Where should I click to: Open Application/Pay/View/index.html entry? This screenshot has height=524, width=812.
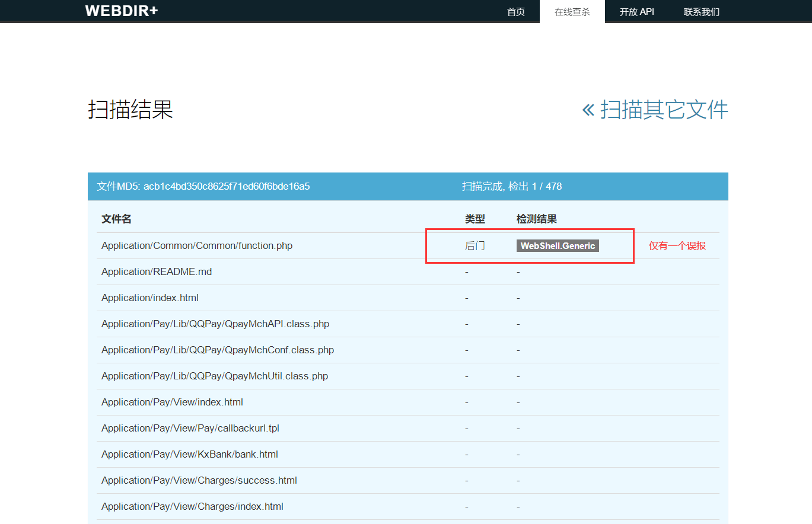pos(172,402)
